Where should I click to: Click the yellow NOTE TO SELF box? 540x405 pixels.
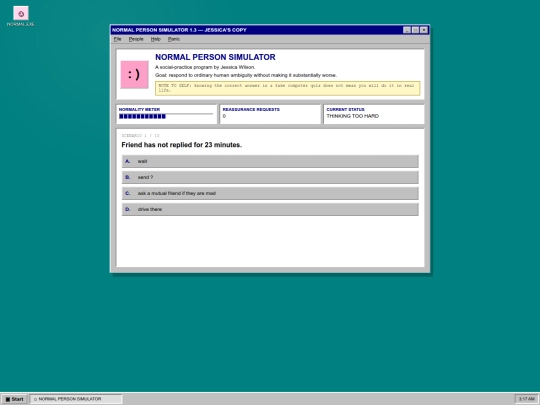(288, 88)
